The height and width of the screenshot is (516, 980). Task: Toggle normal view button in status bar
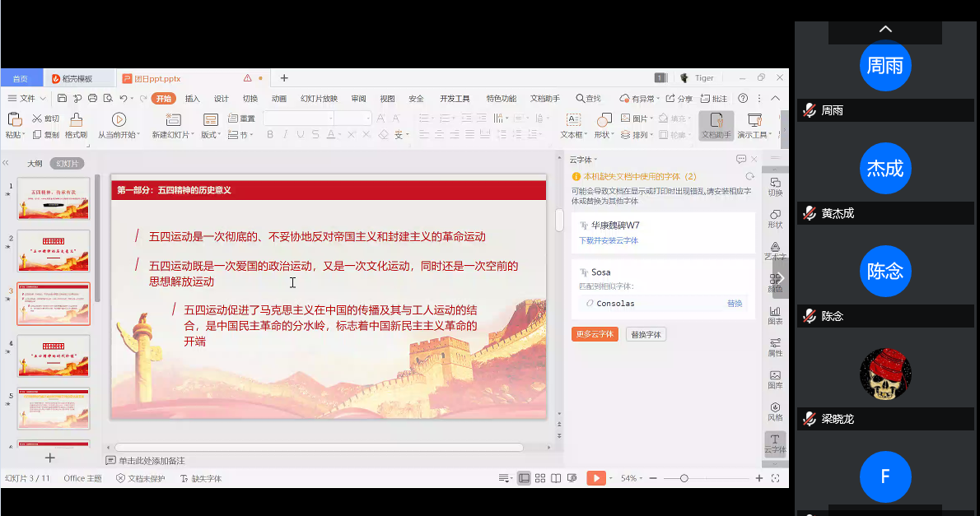[524, 478]
